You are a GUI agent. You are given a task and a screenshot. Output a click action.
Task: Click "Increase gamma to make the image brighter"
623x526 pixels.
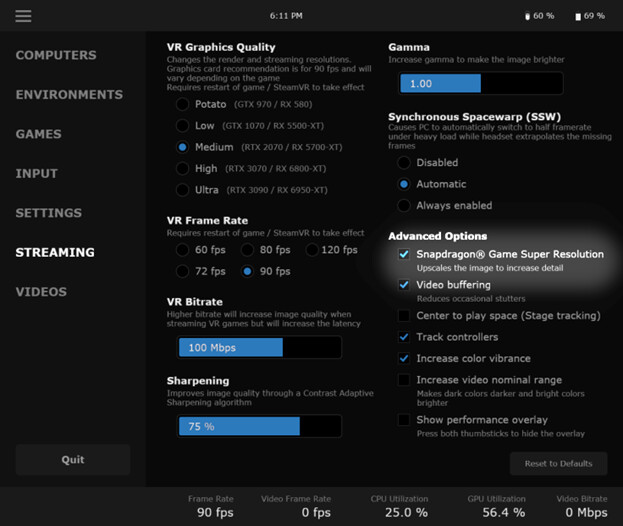pyautogui.click(x=476, y=60)
